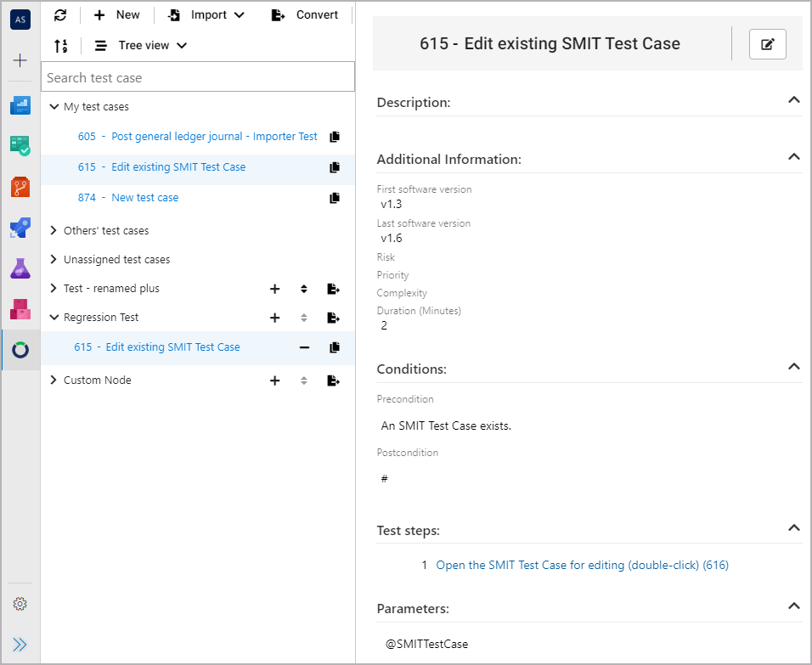Open the Import dropdown menu
Image resolution: width=812 pixels, height=665 pixels.
[206, 15]
